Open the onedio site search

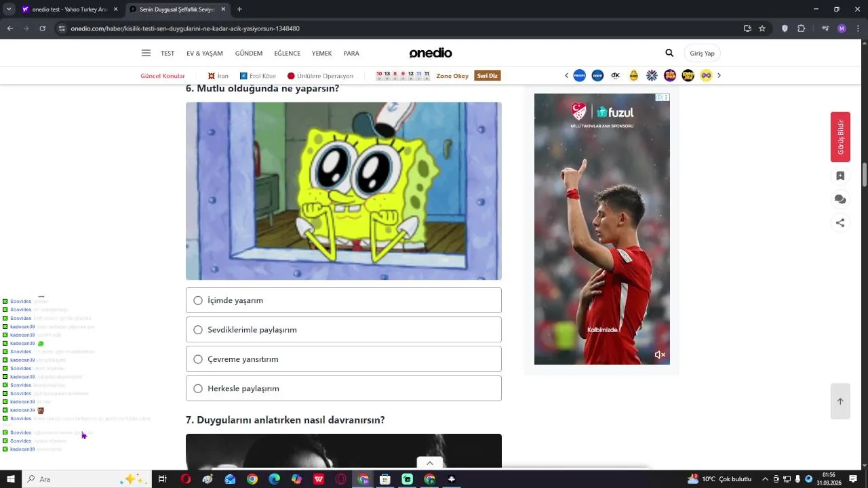(x=669, y=53)
